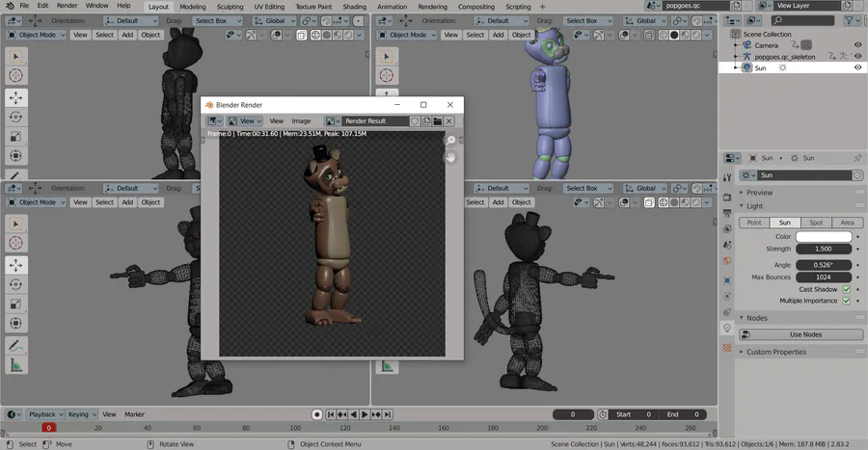Jump to the timeline start frame
The image size is (868, 450).
coord(331,414)
